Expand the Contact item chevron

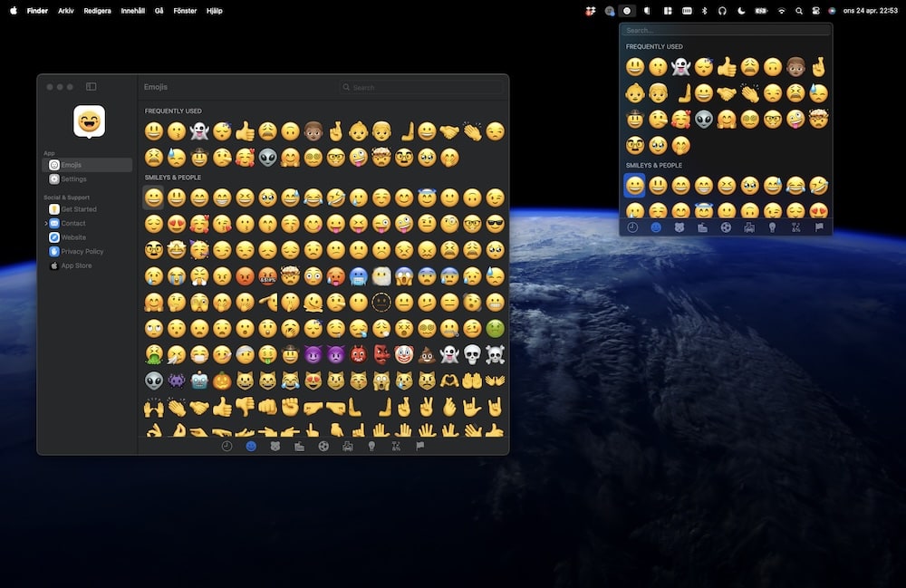(x=45, y=223)
